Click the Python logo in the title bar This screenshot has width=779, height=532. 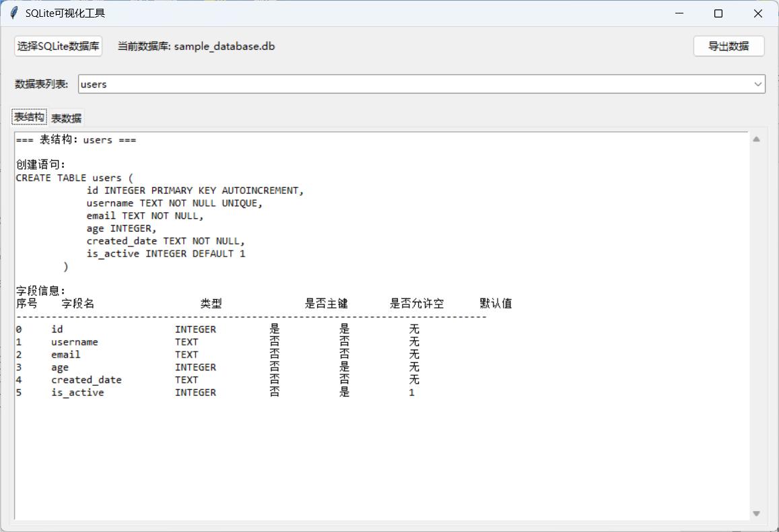tap(12, 13)
